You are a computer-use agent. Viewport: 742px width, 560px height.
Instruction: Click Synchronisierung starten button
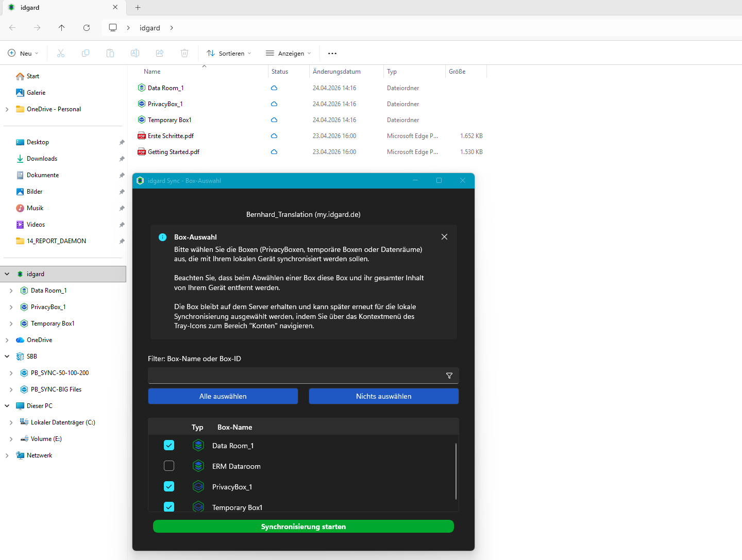point(303,527)
